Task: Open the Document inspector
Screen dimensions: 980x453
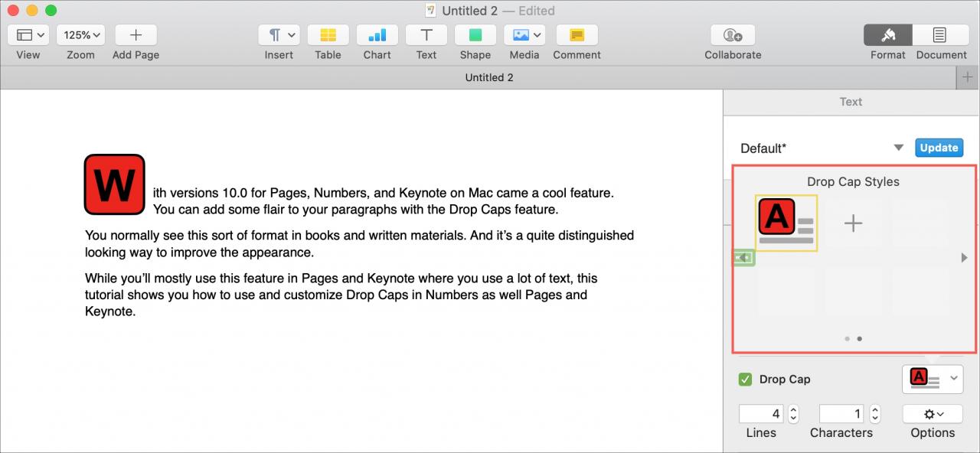Action: [940, 35]
